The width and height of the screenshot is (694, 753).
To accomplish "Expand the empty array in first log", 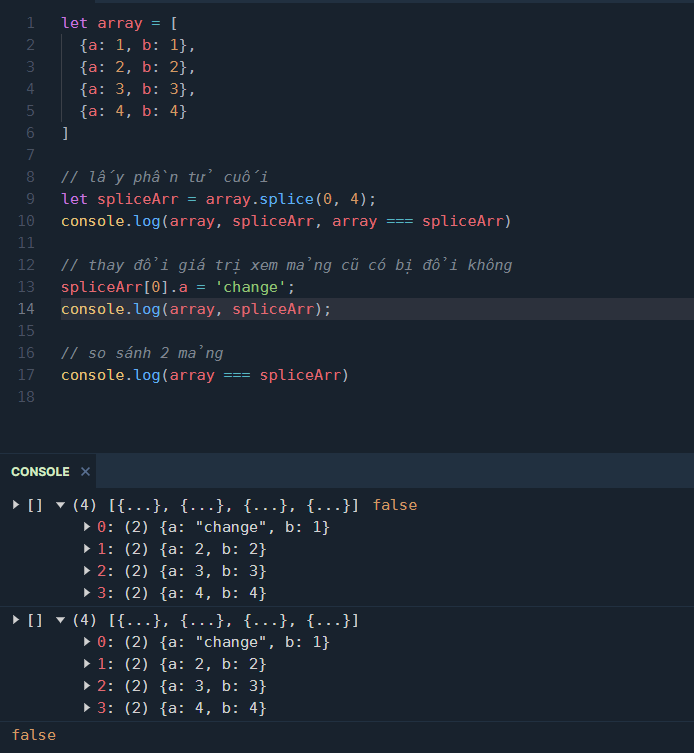I will point(16,505).
